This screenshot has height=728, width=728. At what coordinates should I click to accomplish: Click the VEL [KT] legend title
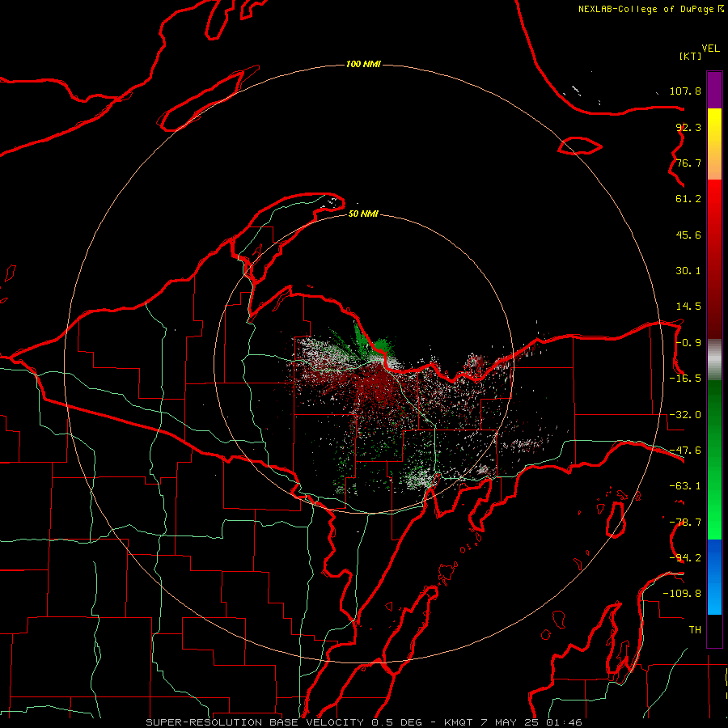coord(699,52)
